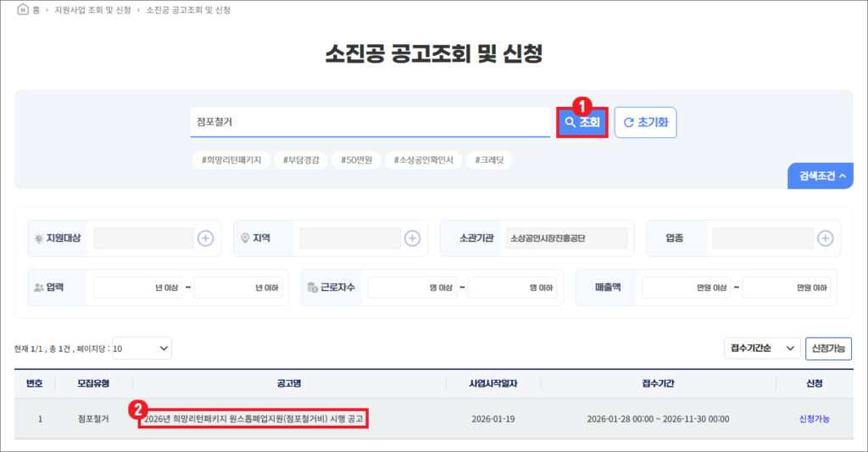Collapse the 검색조건 panel
868x452 pixels.
tap(821, 176)
